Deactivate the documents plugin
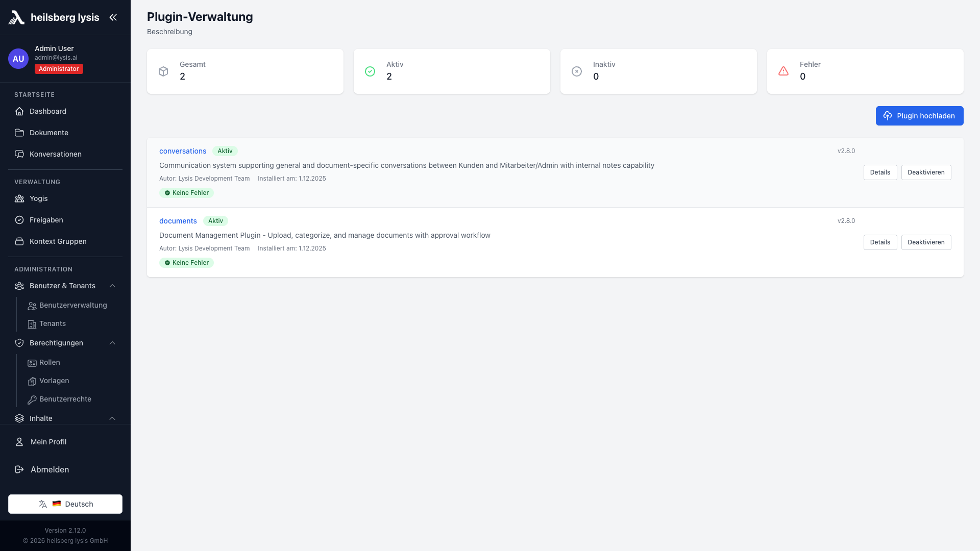 point(926,242)
